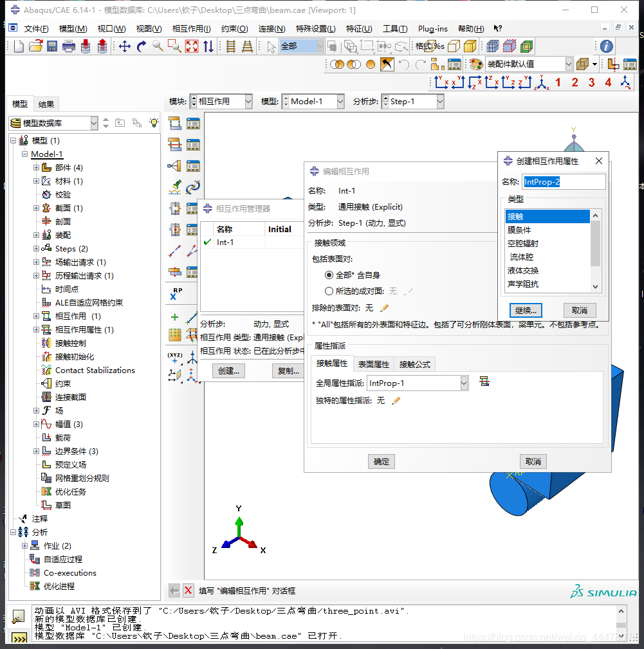Click the color palette icon
Viewport: 644px width, 649px height.
(476, 64)
